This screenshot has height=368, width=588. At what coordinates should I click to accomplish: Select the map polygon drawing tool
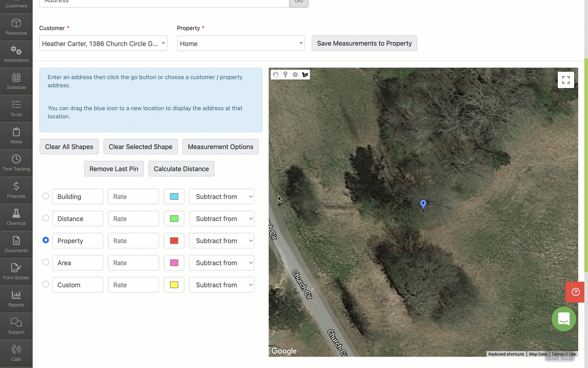click(x=305, y=75)
